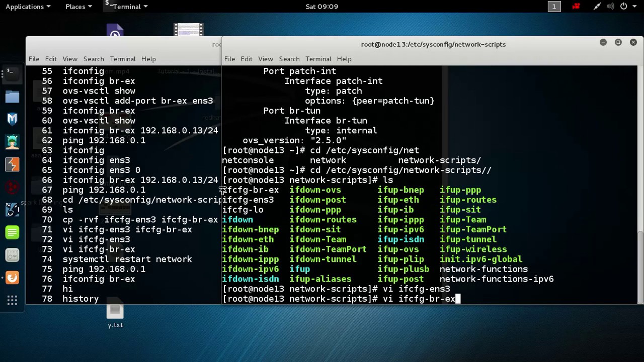Open View menu in back terminal
The width and height of the screenshot is (644, 362).
[70, 59]
